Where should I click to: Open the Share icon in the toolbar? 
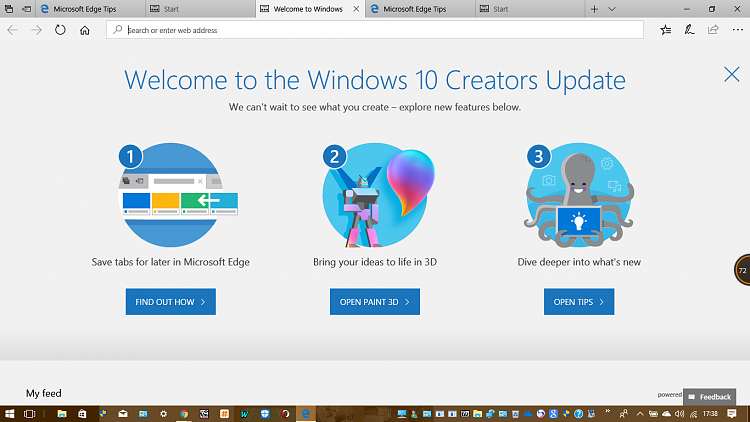coord(713,30)
